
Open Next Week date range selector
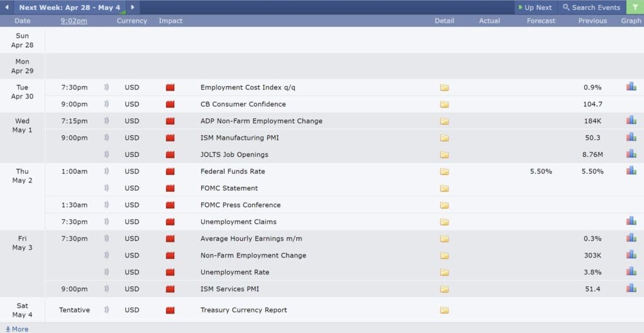[69, 8]
